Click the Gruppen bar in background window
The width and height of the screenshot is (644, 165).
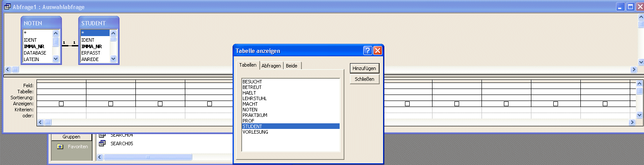tap(71, 137)
